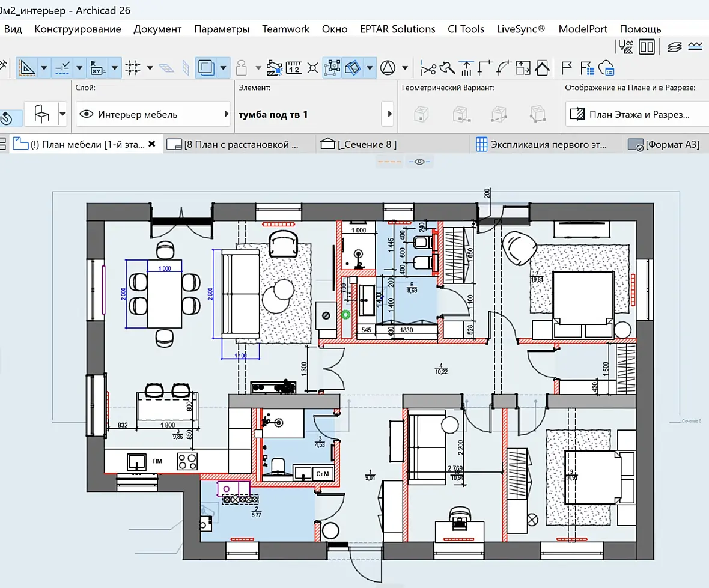709x588 pixels.
Task: Switch to the [_Сечение 8] tab
Action: click(358, 144)
